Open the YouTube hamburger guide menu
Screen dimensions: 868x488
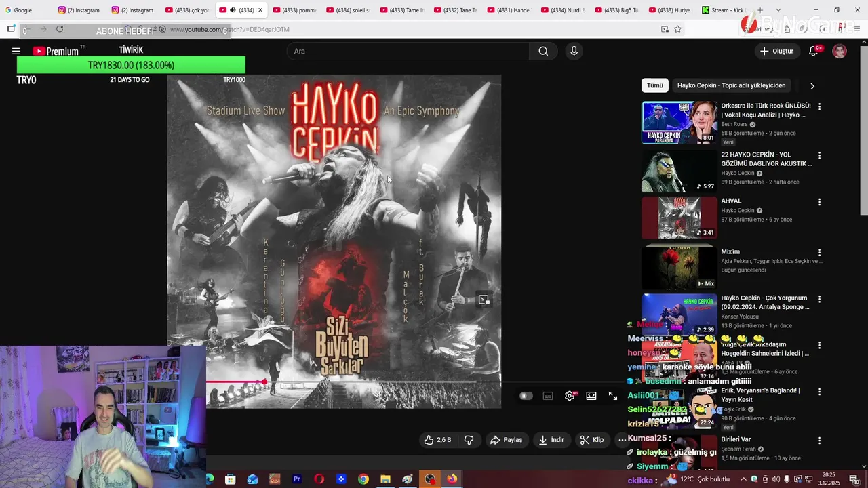tap(16, 51)
